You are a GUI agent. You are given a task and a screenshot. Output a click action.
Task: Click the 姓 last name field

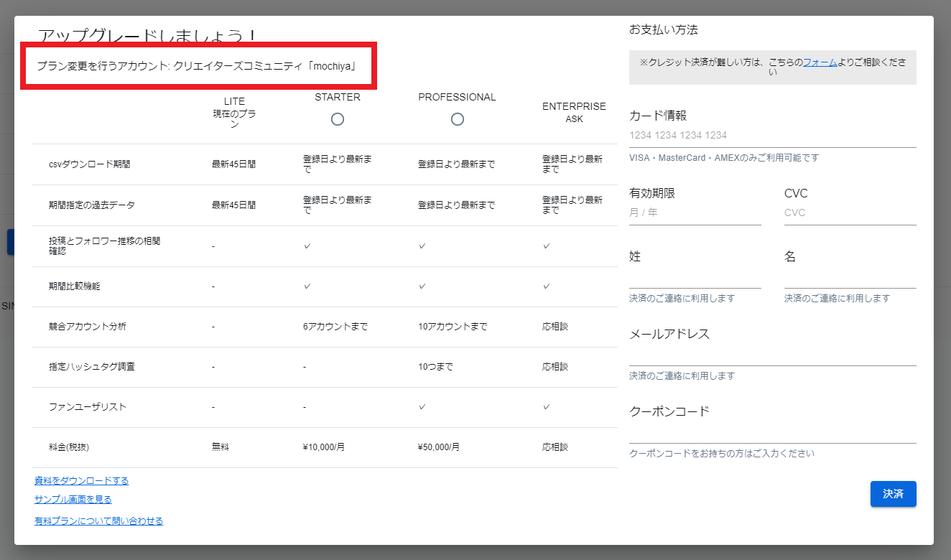click(x=695, y=278)
